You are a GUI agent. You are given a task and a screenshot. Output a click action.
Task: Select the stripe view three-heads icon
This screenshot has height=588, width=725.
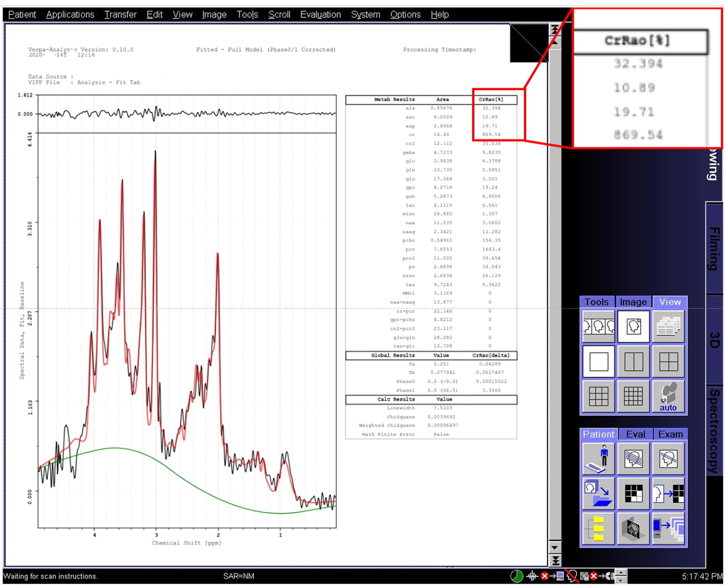click(598, 327)
